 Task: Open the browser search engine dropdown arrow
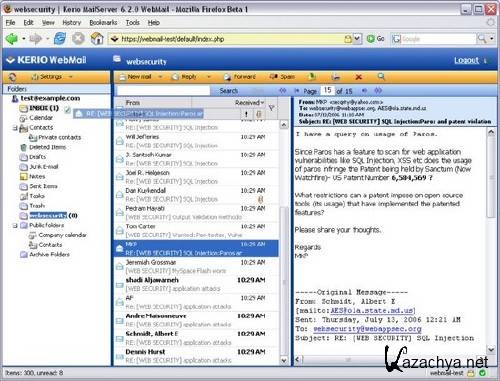click(x=492, y=39)
